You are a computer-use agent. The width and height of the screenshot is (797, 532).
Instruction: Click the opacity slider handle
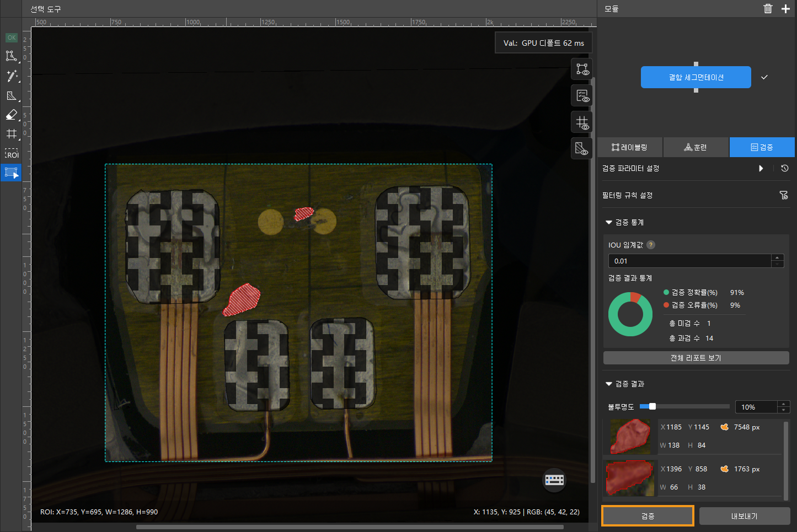652,407
